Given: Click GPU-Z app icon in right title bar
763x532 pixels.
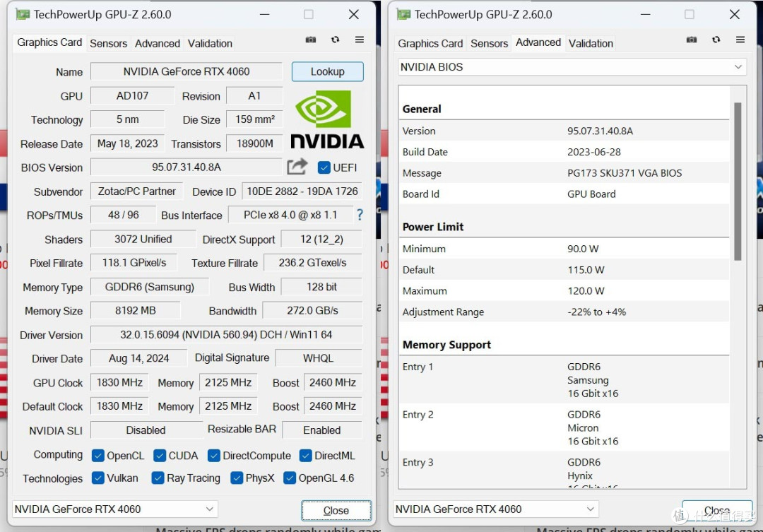Looking at the screenshot, I should 403,15.
